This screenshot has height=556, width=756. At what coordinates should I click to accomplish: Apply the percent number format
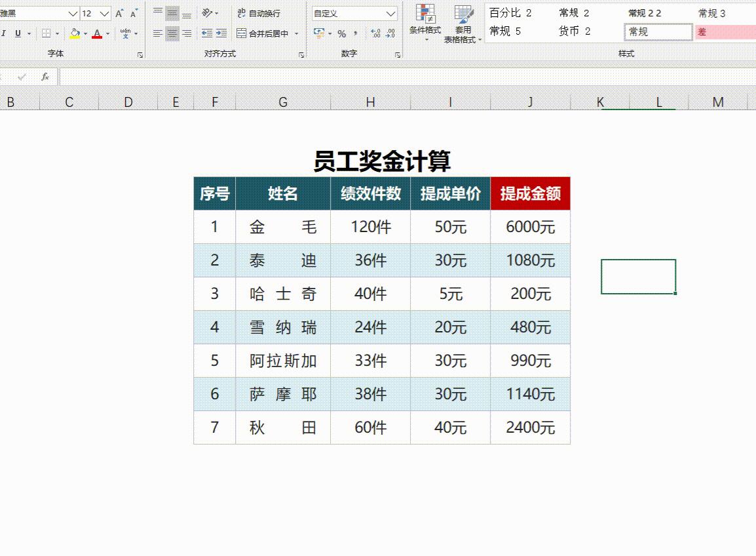[x=343, y=33]
